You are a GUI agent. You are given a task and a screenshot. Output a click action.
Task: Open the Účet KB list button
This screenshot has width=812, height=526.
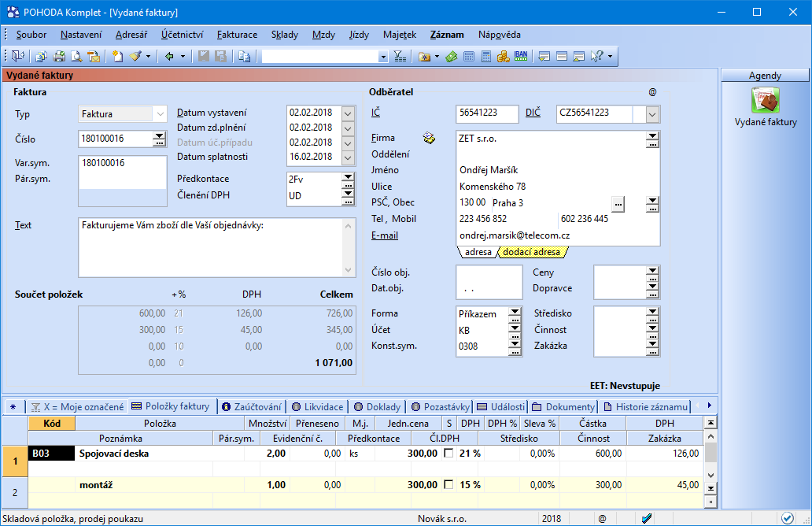515,330
